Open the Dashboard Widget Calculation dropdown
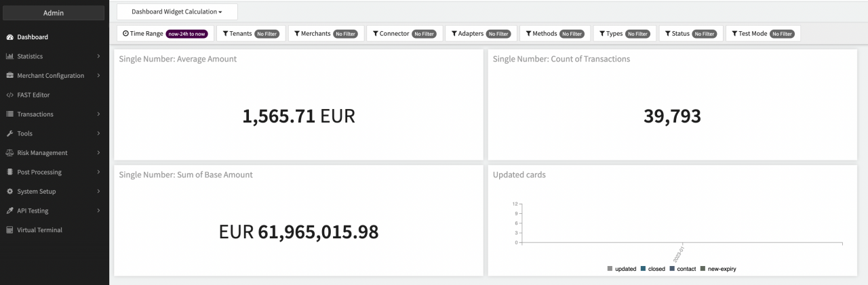The width and height of the screenshot is (868, 285). point(177,12)
